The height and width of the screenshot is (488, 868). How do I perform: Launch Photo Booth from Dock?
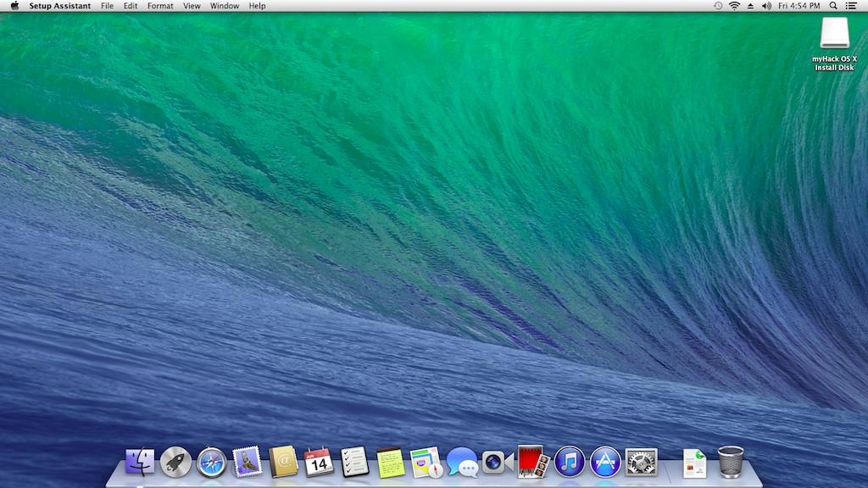[533, 462]
